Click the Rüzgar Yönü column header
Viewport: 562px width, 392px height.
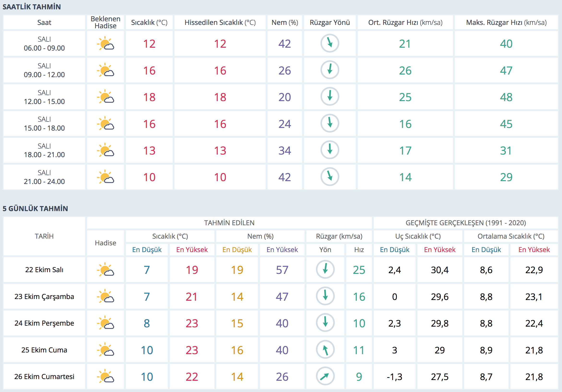pos(330,23)
